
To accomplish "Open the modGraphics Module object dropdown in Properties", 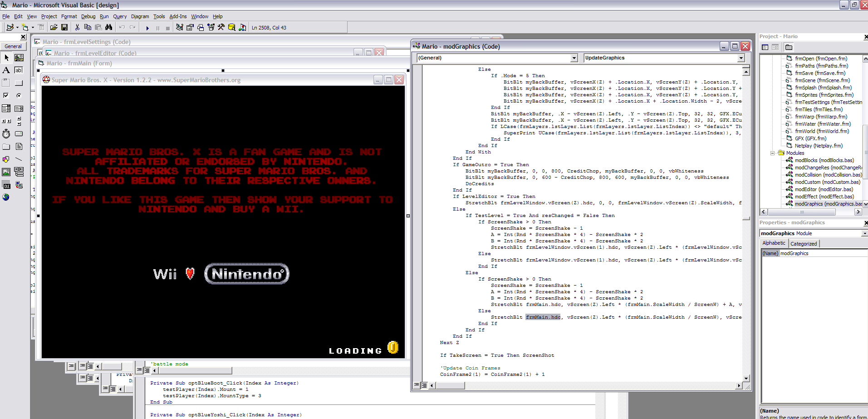I will pos(864,233).
